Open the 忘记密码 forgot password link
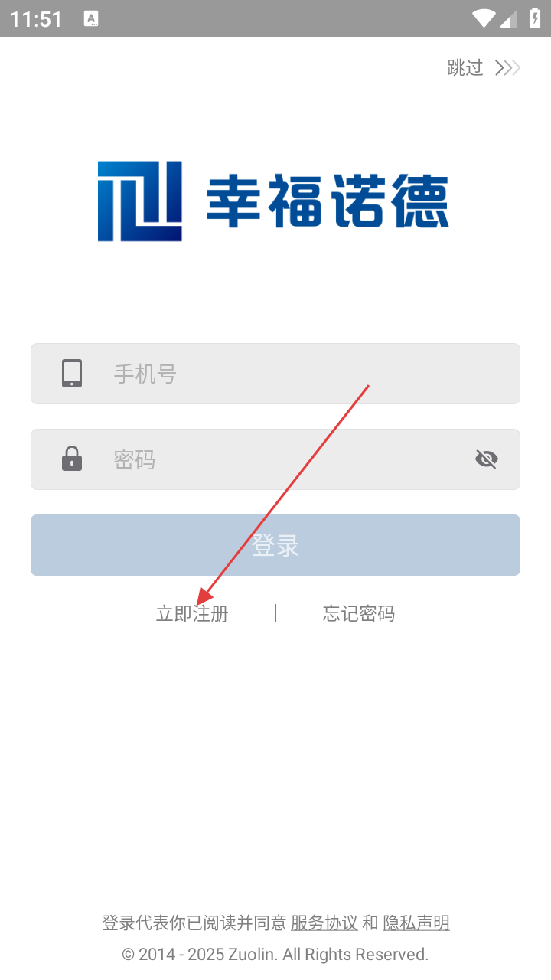The width and height of the screenshot is (551, 980). (x=359, y=614)
